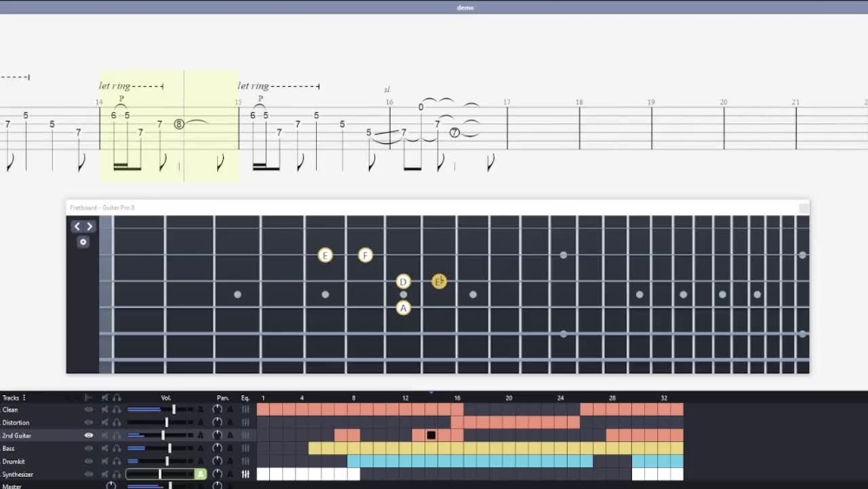
Task: Click the Bass track pan knob
Action: [217, 448]
